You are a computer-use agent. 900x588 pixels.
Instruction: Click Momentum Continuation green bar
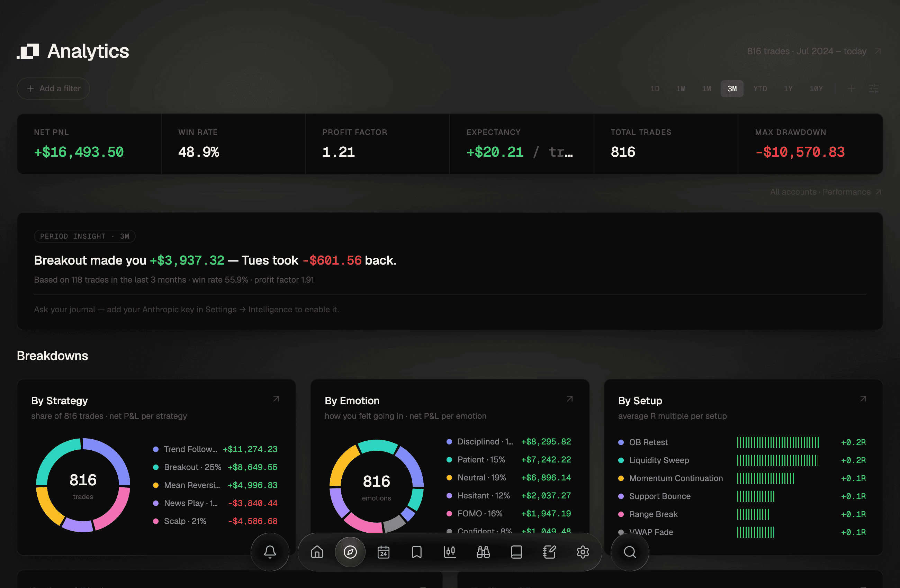click(x=765, y=478)
